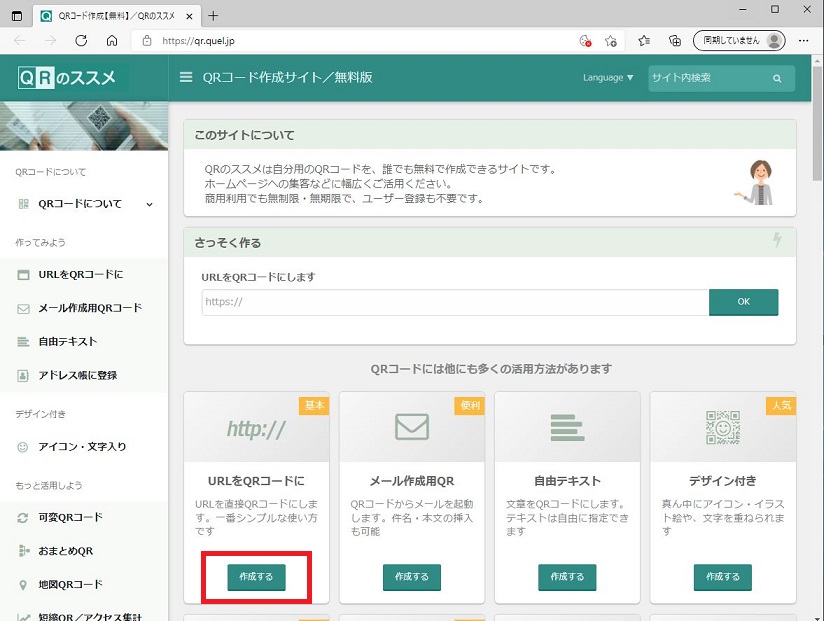Click the sidebar 可変QRコード refresh icon

[23, 518]
